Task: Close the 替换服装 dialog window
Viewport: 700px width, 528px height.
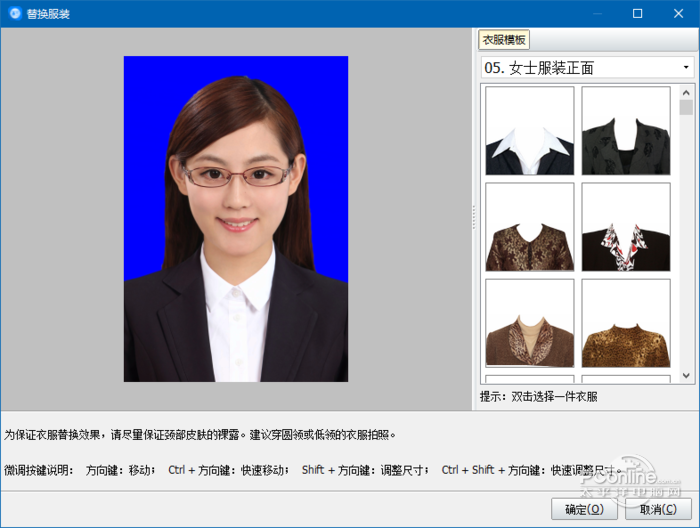Action: [678, 14]
